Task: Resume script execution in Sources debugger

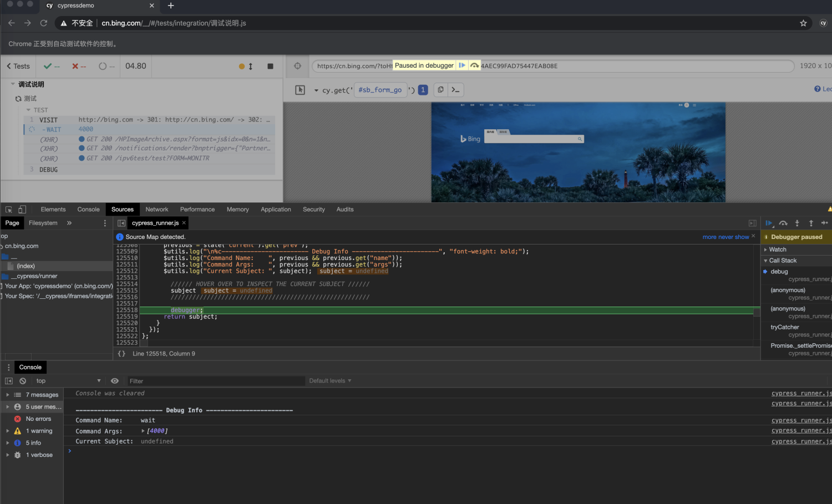Action: tap(769, 223)
